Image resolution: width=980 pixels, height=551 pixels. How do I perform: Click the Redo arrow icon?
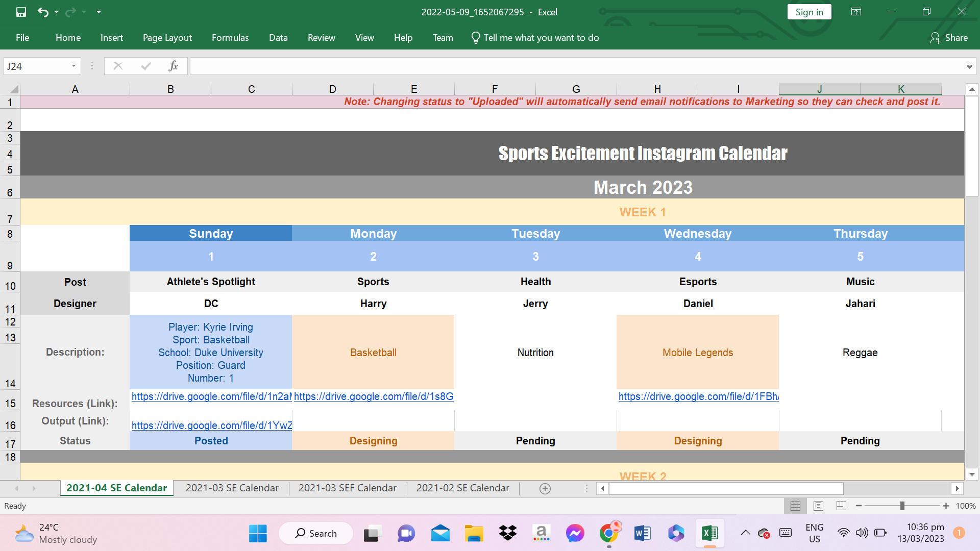click(70, 12)
